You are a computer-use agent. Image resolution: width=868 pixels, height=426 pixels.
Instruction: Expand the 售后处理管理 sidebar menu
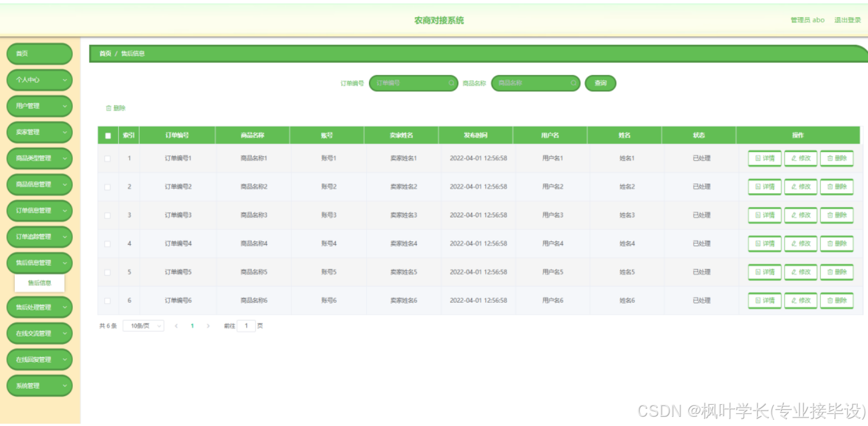(40, 307)
